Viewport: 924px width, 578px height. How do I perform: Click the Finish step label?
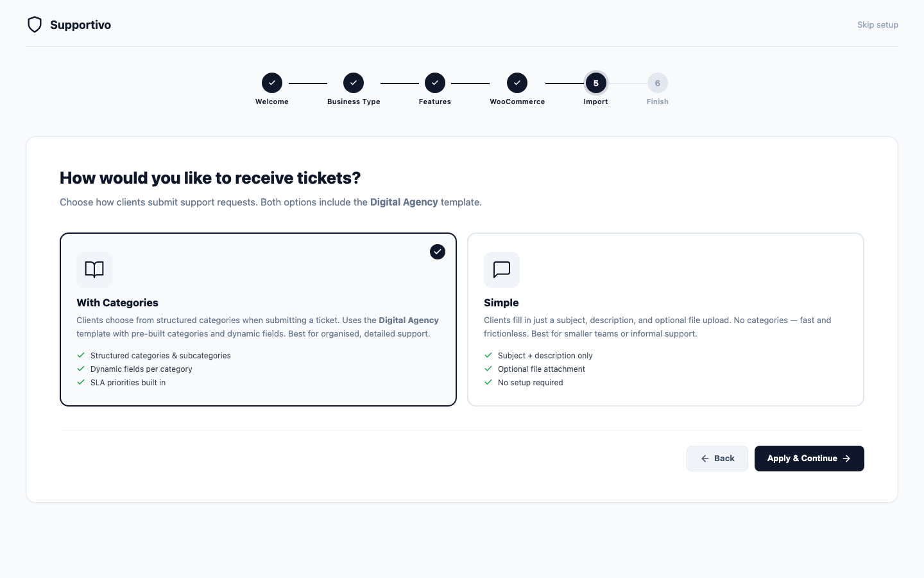pos(658,101)
